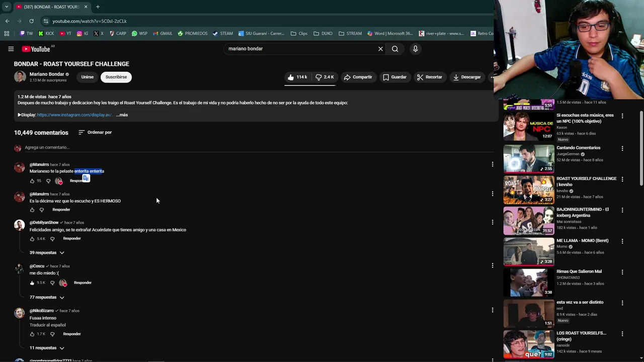Expand the 77 respuestas replies

pyautogui.click(x=47, y=297)
